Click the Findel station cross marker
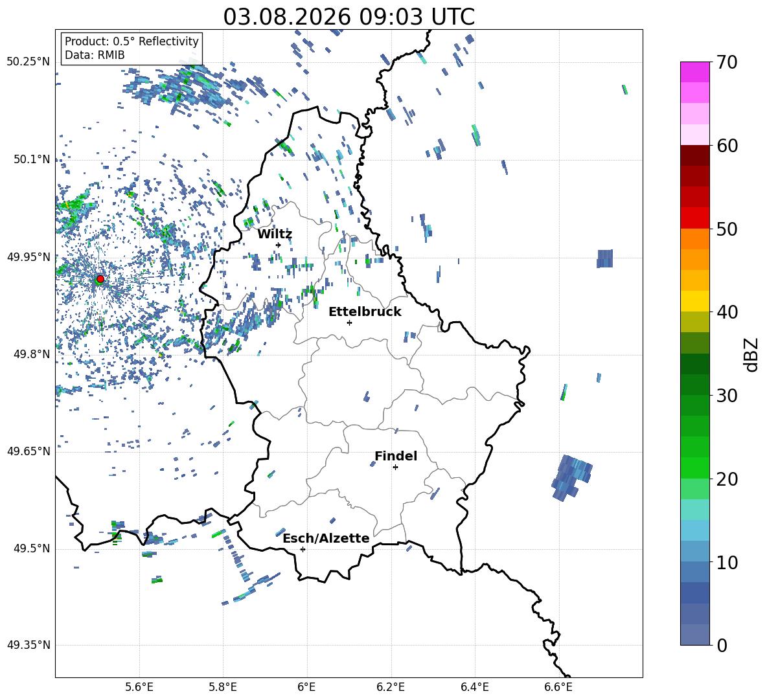The image size is (767, 700). (395, 468)
